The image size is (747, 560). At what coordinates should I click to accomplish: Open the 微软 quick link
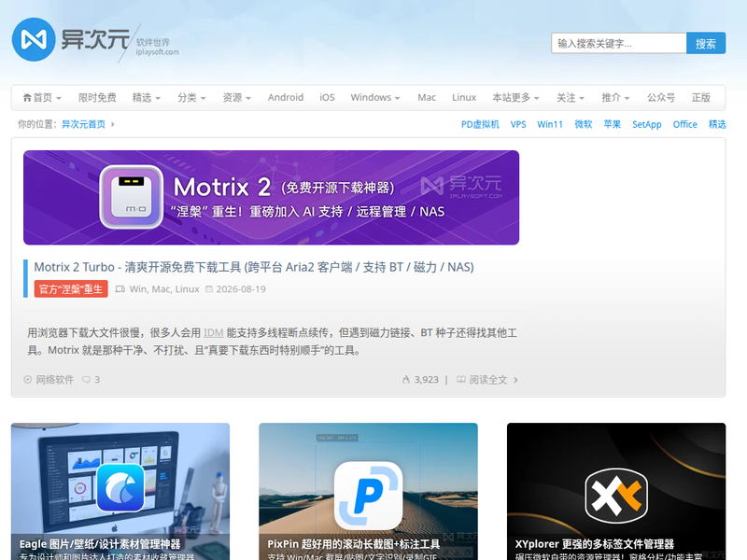click(x=583, y=124)
